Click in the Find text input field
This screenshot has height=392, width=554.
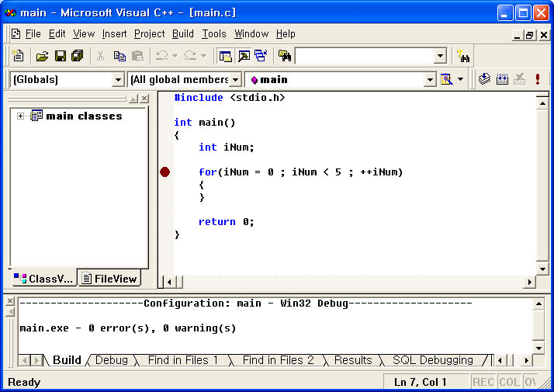(x=364, y=56)
